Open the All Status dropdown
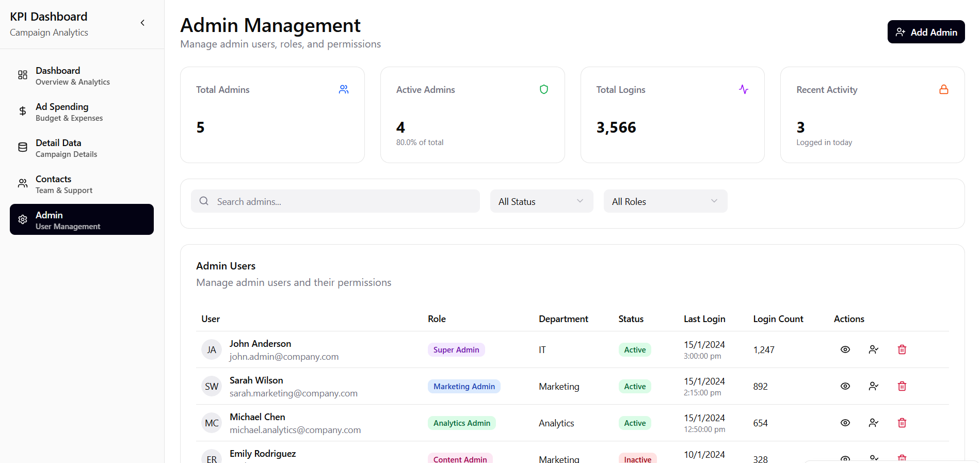The width and height of the screenshot is (980, 463). coord(541,201)
